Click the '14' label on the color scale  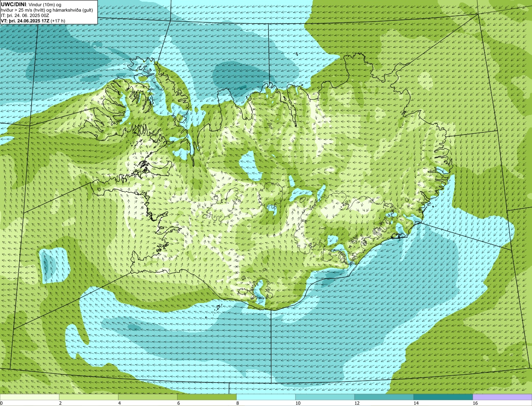pyautogui.click(x=416, y=403)
